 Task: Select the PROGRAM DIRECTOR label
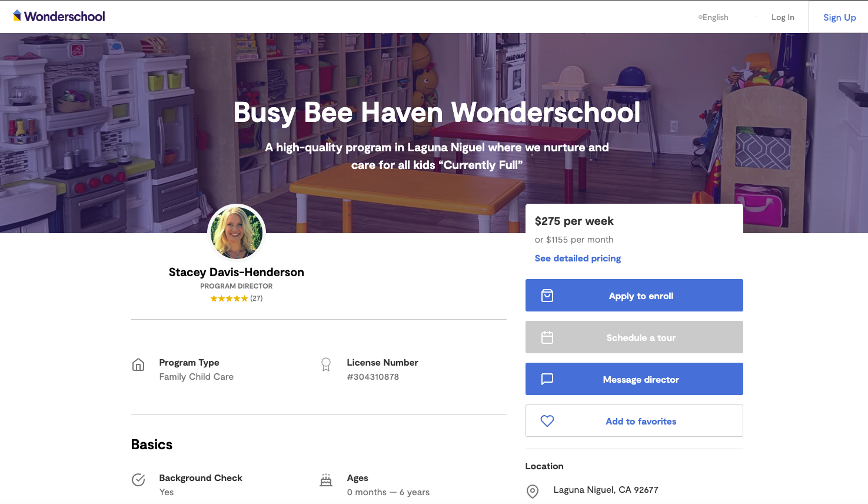237,286
